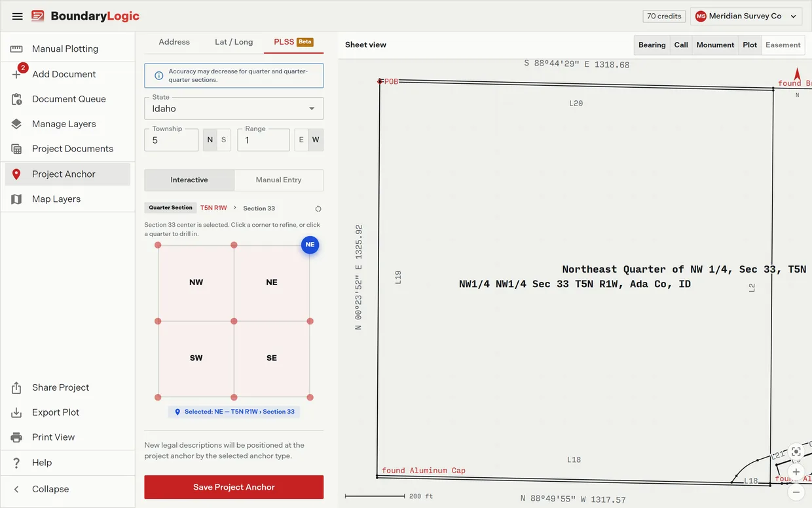The height and width of the screenshot is (508, 812).
Task: Open Document Queue clipboard icon
Action: [17, 99]
